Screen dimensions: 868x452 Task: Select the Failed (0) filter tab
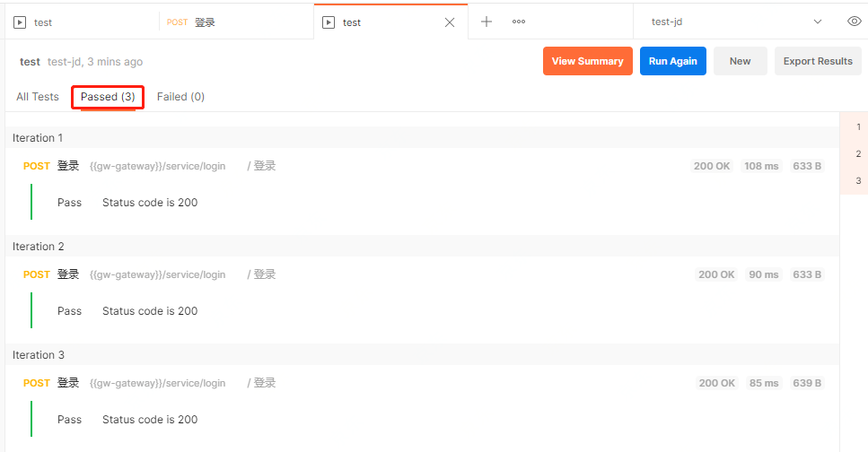pos(180,97)
